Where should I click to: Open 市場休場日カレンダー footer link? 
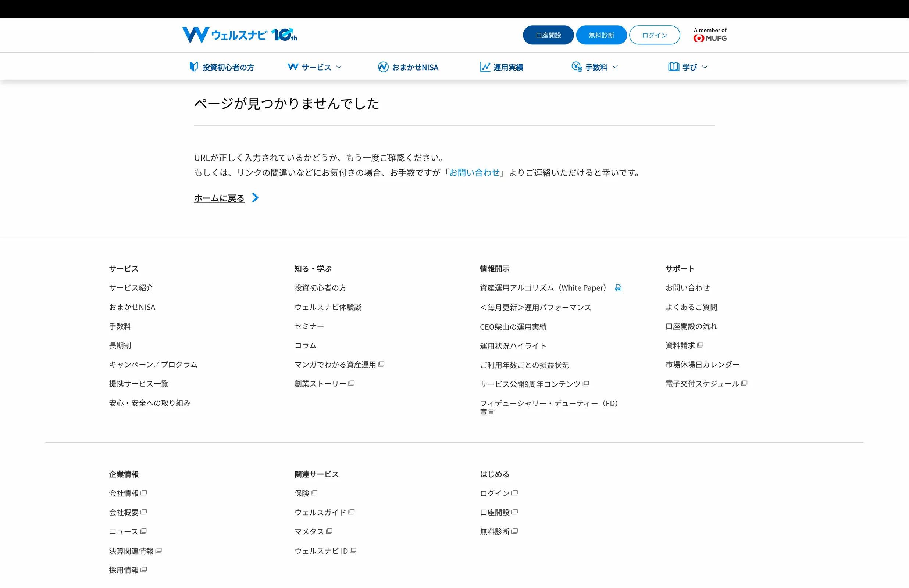(x=702, y=365)
